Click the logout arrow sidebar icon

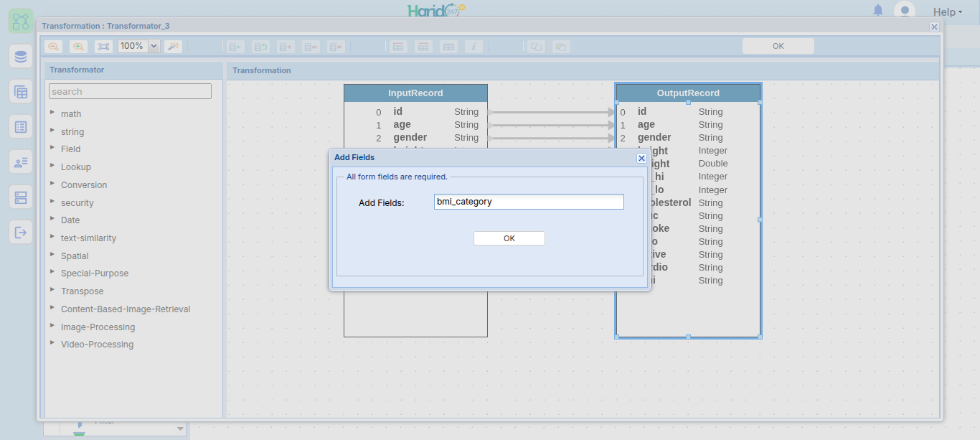21,233
